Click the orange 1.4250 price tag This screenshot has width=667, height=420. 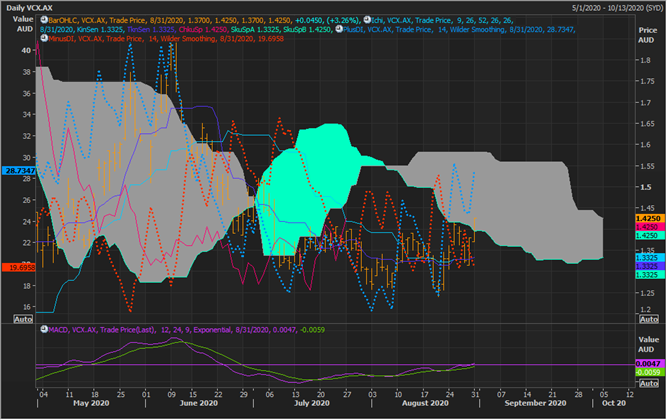[x=650, y=219]
